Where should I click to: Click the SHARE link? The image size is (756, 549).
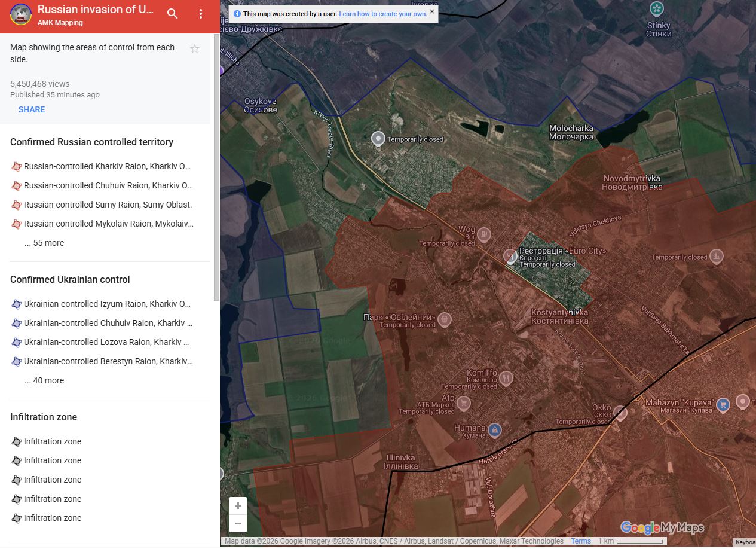pos(32,109)
